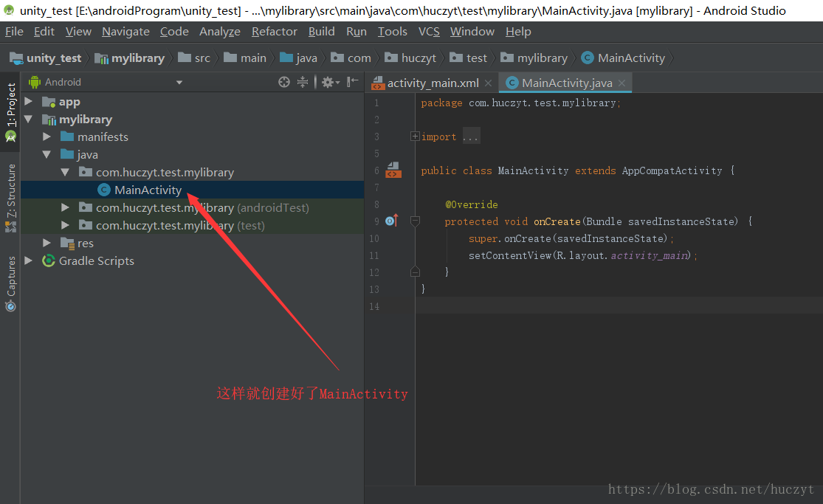Open the 1: Project tool window
Screen dimensions: 823x504
10,112
